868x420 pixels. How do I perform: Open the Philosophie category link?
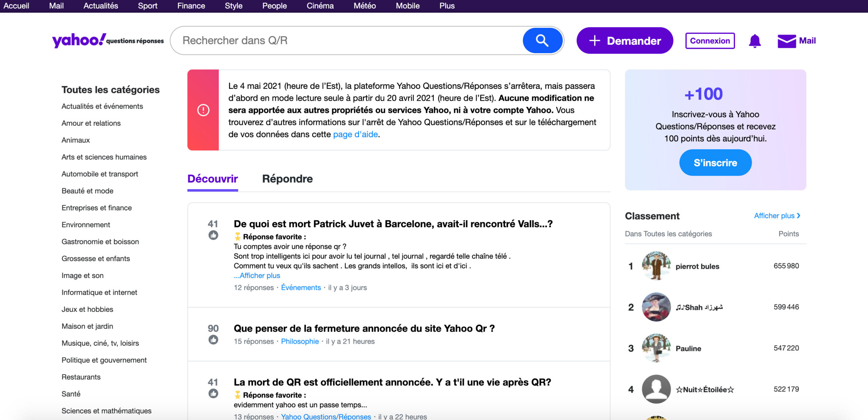tap(300, 341)
